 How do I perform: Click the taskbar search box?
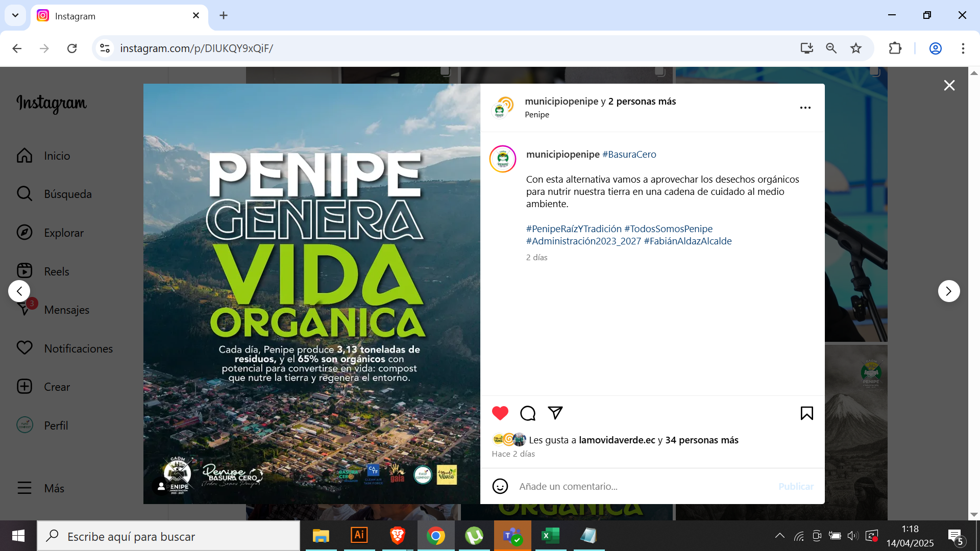(x=168, y=536)
